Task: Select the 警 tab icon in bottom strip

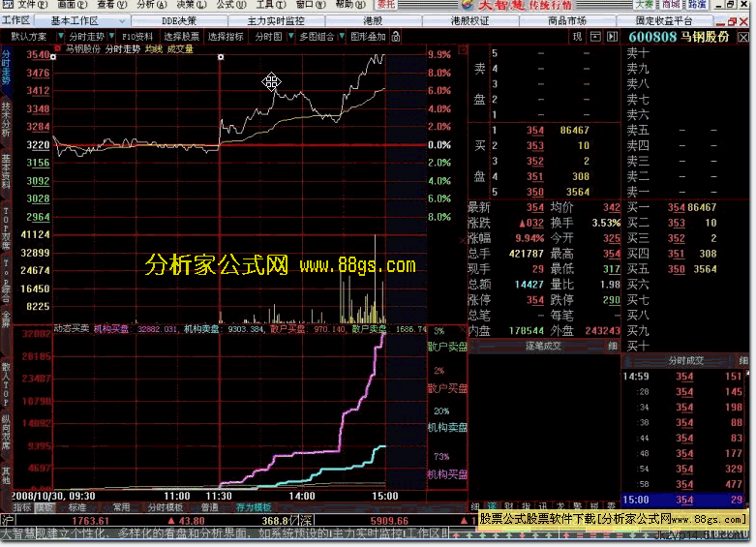Action: 577,506
